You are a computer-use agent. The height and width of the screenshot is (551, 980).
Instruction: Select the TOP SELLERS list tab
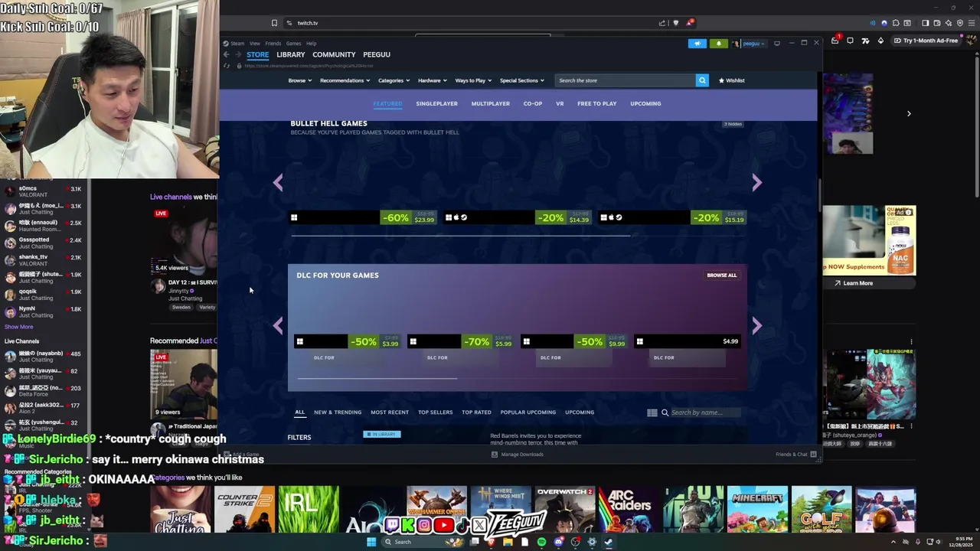tap(435, 412)
